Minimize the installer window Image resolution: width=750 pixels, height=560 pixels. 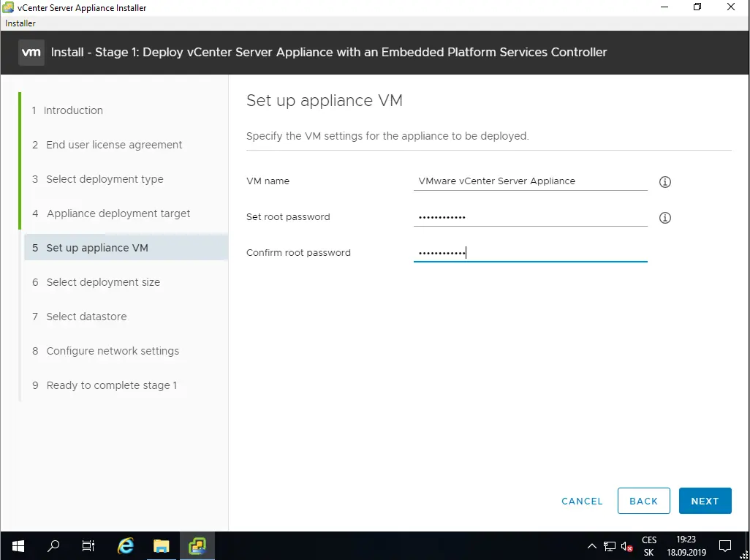(x=664, y=7)
